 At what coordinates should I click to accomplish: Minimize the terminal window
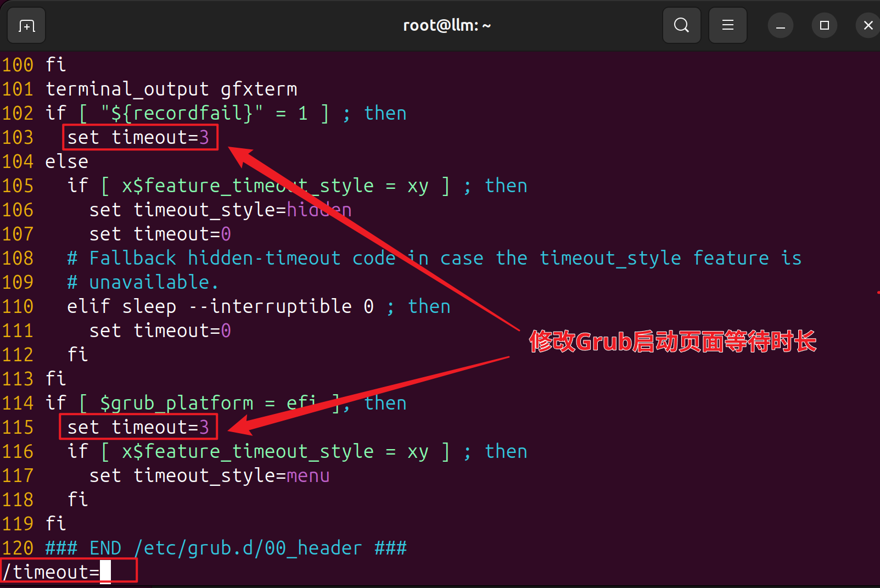click(780, 25)
